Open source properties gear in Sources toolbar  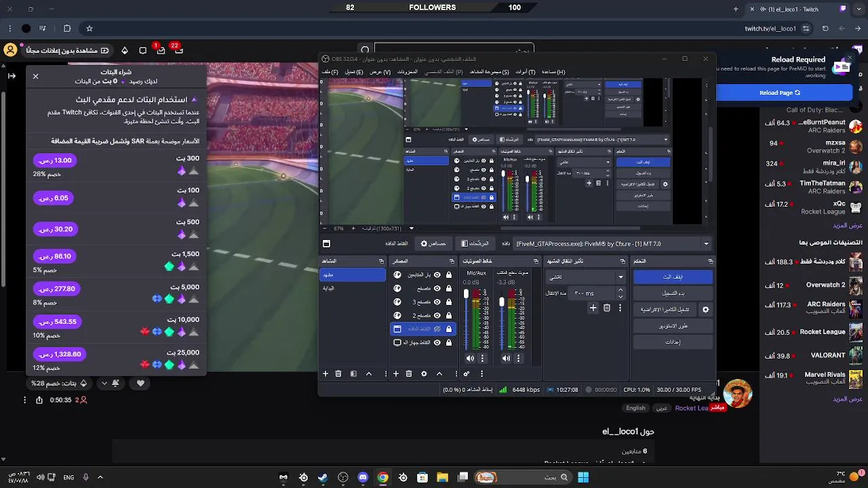click(x=425, y=373)
